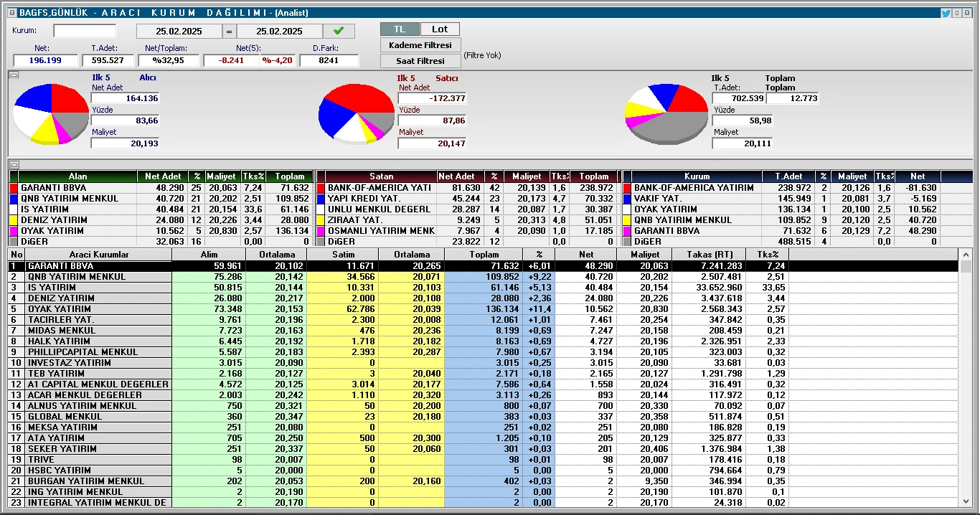Click the Net value 196.199 field
This screenshot has width=980, height=515.
45,60
